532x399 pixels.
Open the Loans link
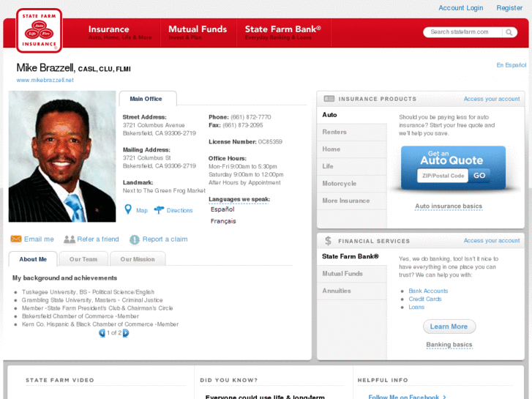[416, 307]
